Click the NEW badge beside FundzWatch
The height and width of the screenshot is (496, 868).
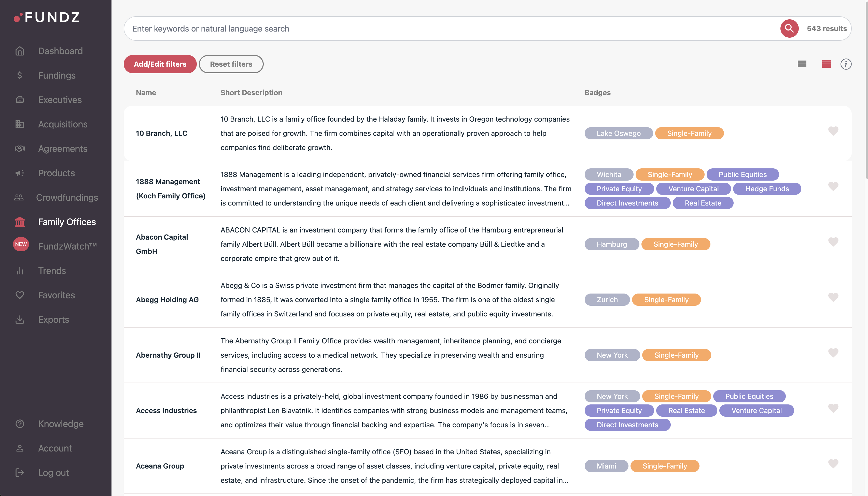tap(21, 244)
